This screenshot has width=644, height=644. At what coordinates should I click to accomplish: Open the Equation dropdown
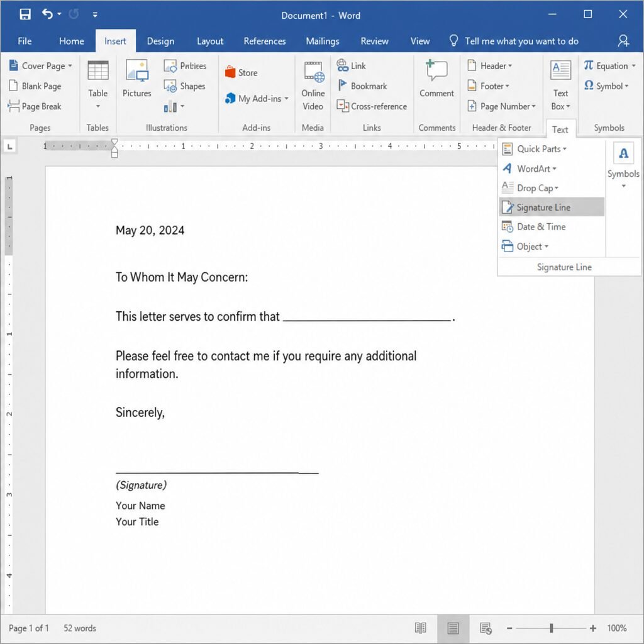[609, 65]
